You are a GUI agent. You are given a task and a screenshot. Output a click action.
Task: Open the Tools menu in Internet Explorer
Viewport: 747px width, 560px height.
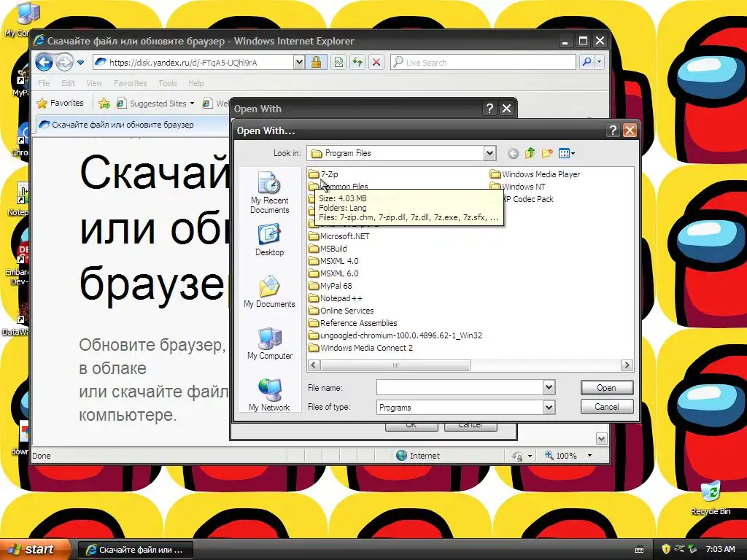168,83
